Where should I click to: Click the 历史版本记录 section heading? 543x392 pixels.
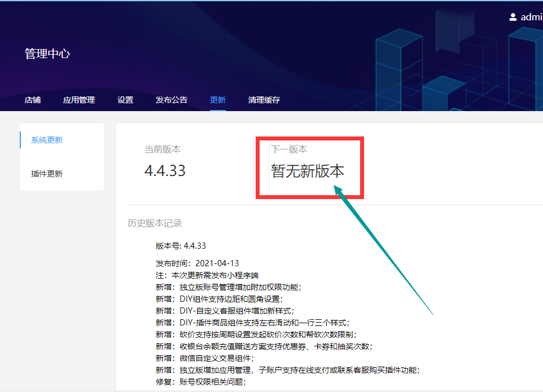point(155,223)
